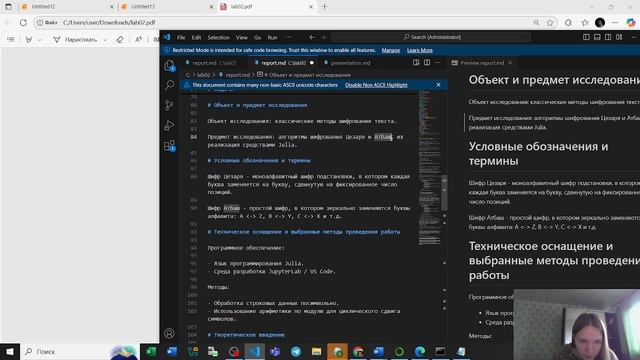The height and width of the screenshot is (360, 640).
Task: Open a new browser tab
Action: click(x=325, y=7)
